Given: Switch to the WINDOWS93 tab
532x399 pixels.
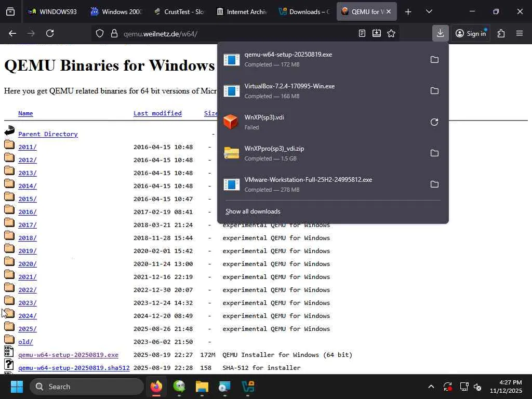Looking at the screenshot, I should (52, 11).
